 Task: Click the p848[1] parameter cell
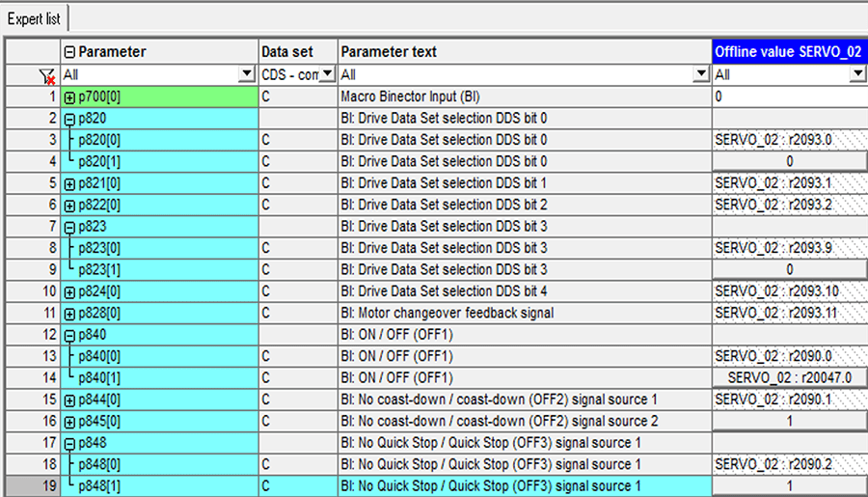pos(159,486)
